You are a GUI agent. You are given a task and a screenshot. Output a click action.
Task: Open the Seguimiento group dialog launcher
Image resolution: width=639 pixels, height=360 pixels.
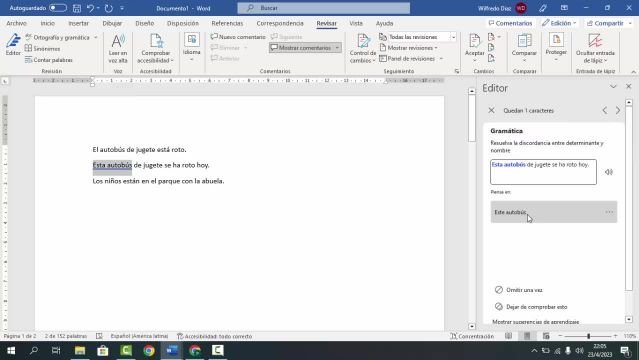coord(457,71)
